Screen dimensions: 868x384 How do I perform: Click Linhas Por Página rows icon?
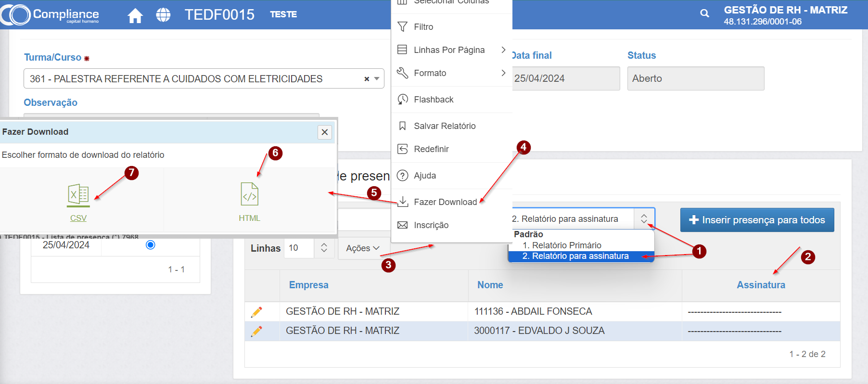tap(402, 50)
